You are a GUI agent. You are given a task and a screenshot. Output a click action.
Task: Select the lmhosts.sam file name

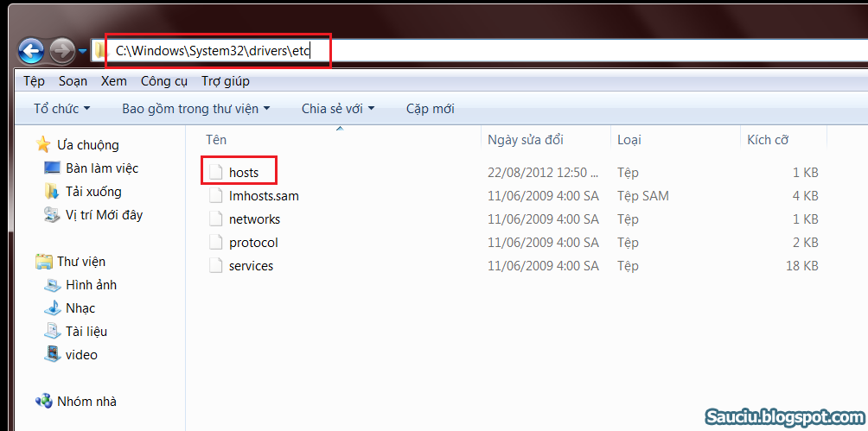click(264, 196)
